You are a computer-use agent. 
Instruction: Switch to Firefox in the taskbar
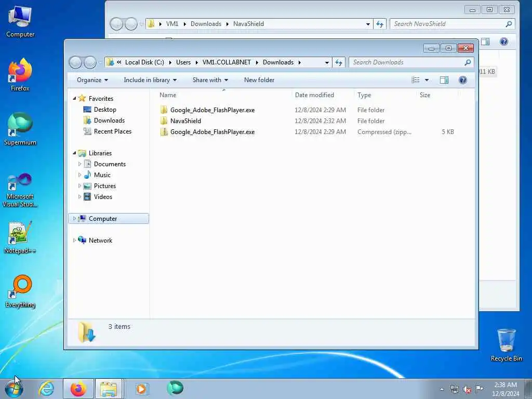click(x=78, y=389)
